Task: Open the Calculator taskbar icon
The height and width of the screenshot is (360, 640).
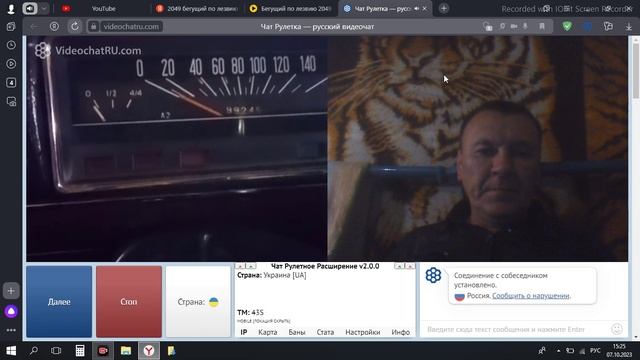Action: click(x=80, y=351)
